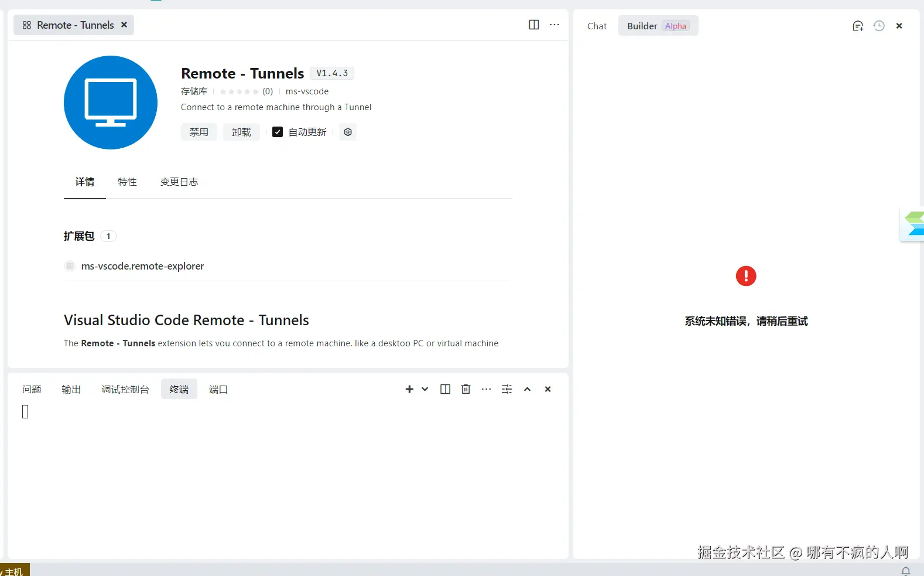Open editor more actions ellipsis menu
This screenshot has width=924, height=576.
coord(554,25)
